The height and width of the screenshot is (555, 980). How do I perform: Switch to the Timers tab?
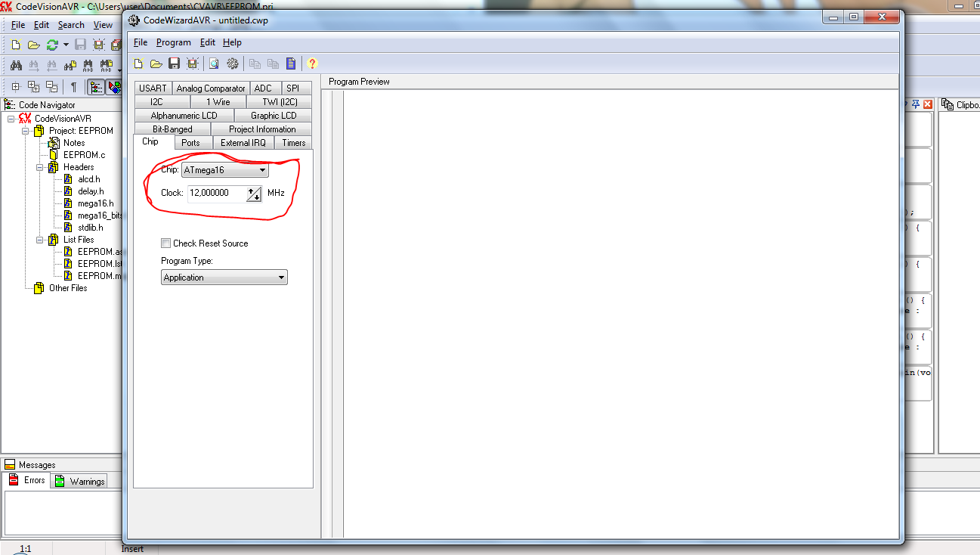(x=294, y=143)
